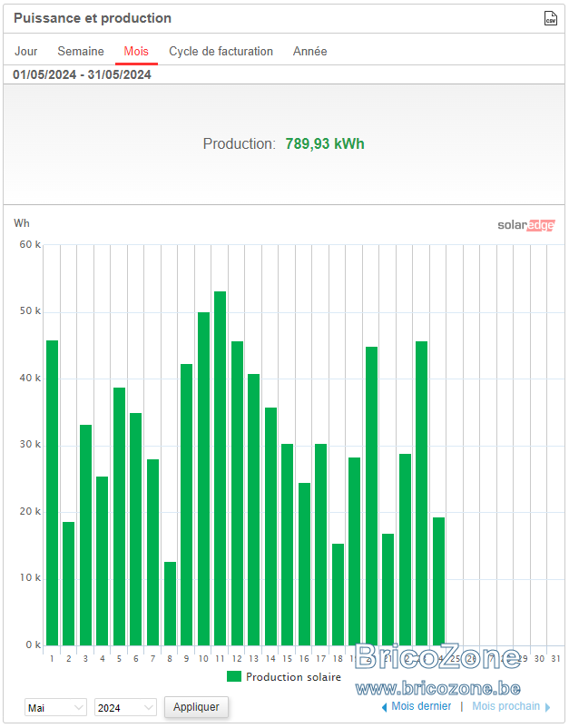The width and height of the screenshot is (569, 728).
Task: Click the Production solaire legend label
Action: [x=293, y=677]
